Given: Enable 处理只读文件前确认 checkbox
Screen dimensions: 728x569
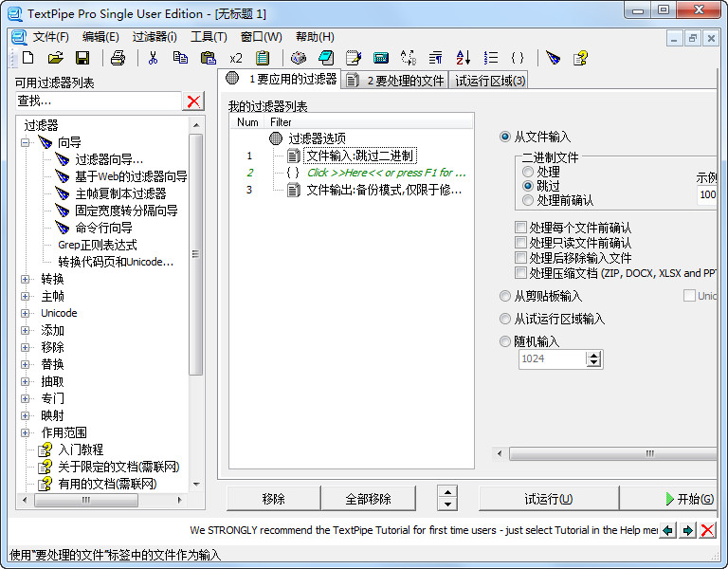Looking at the screenshot, I should pos(520,243).
